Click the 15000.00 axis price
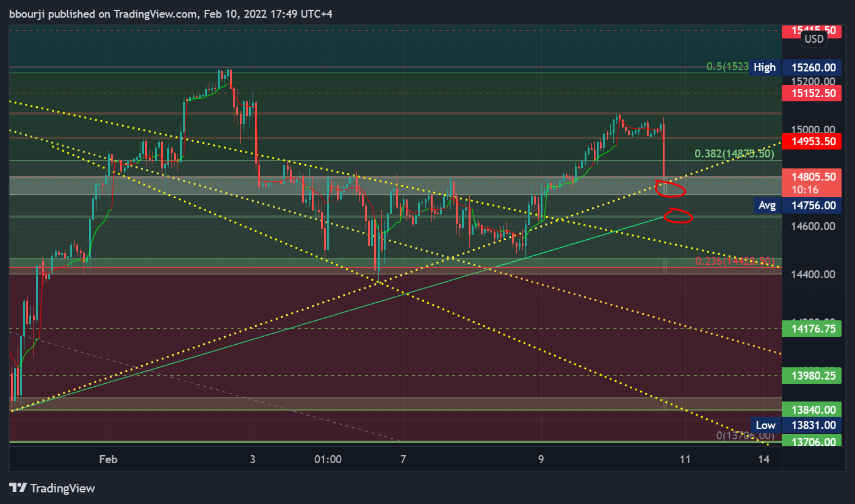Viewport: 855px width, 504px height. [x=814, y=129]
